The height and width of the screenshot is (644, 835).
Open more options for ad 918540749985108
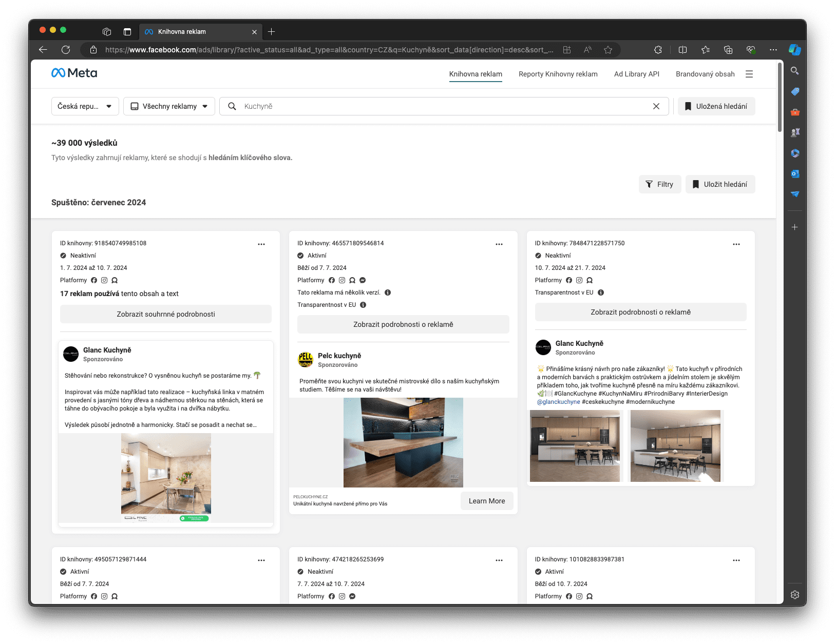click(261, 244)
